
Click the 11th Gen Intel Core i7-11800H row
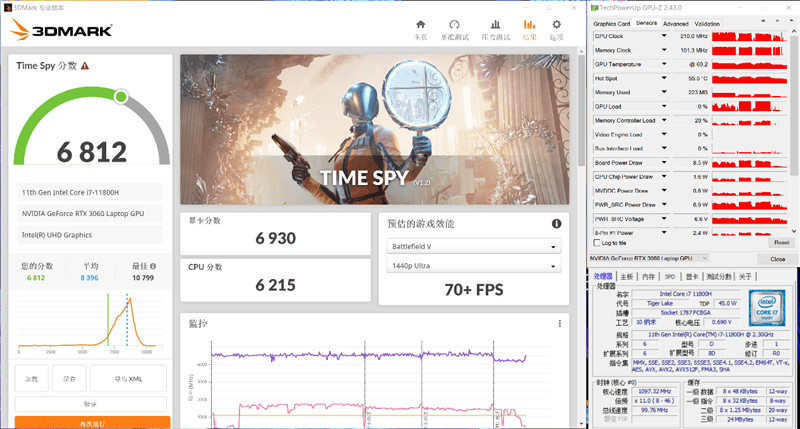[90, 192]
